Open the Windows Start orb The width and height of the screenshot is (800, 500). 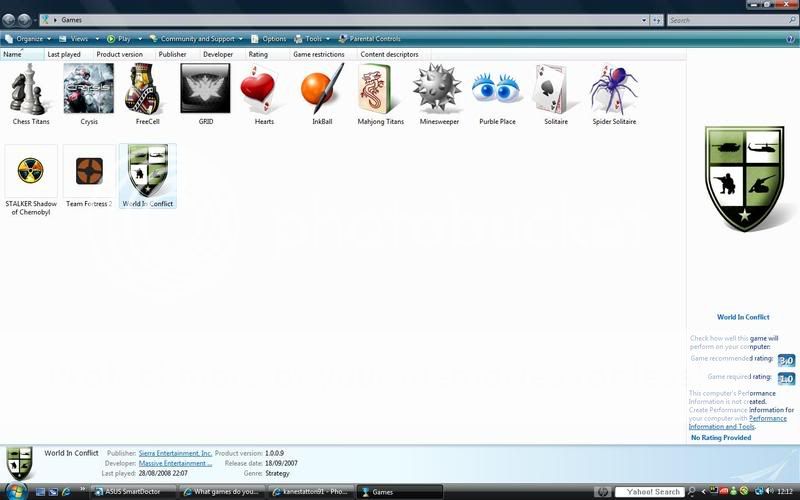click(15, 491)
